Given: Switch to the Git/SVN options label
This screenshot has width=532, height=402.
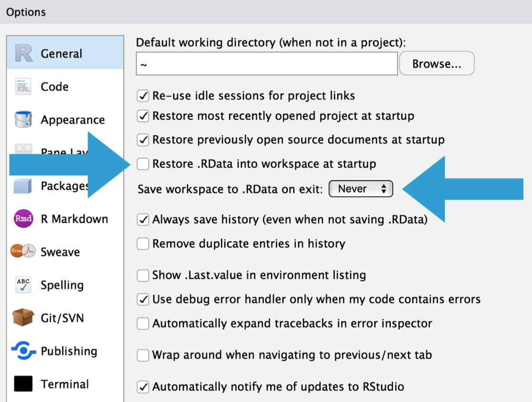Looking at the screenshot, I should (x=62, y=318).
